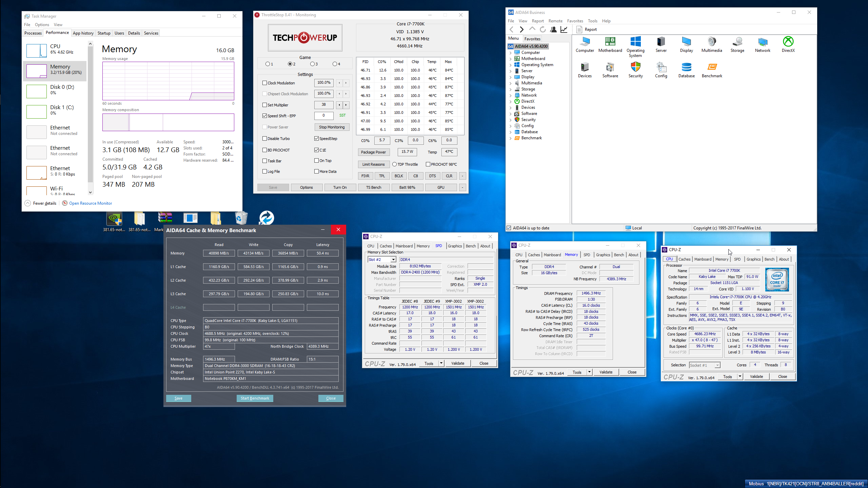This screenshot has height=488, width=868.
Task: Open the Software icon in AIDA64 panel
Action: click(x=610, y=67)
